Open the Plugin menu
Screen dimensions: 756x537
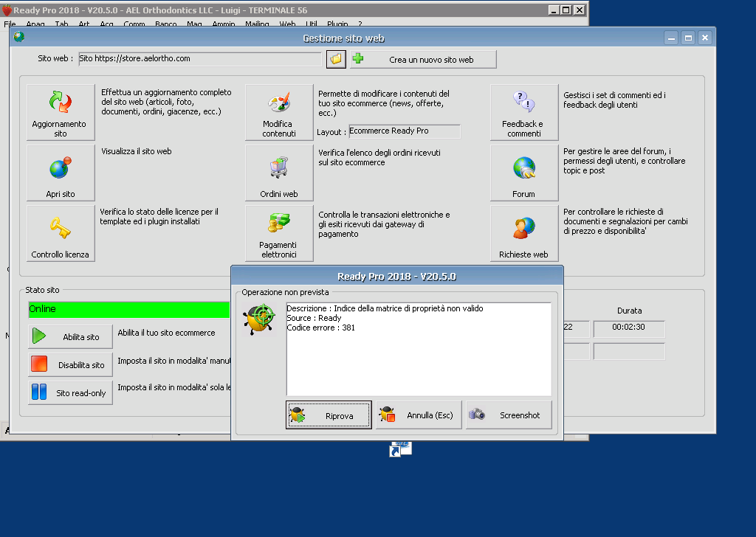click(x=337, y=24)
